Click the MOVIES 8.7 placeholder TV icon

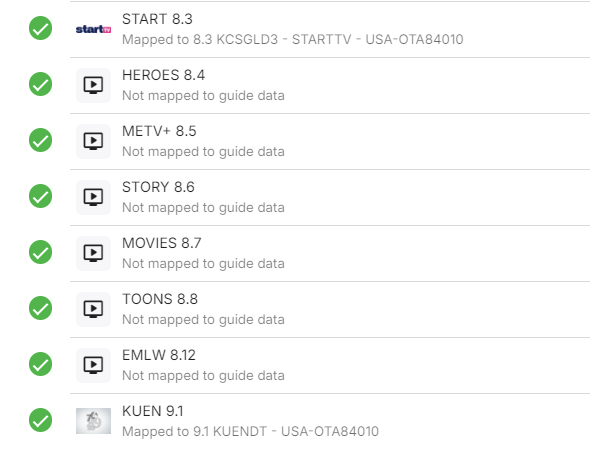(x=93, y=253)
